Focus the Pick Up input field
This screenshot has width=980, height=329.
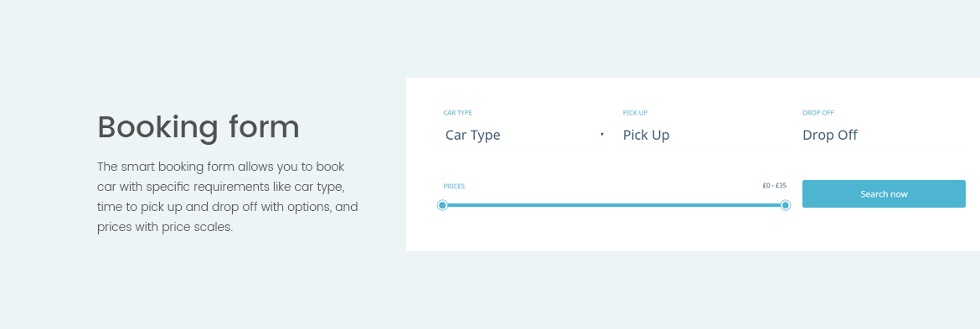(704, 135)
